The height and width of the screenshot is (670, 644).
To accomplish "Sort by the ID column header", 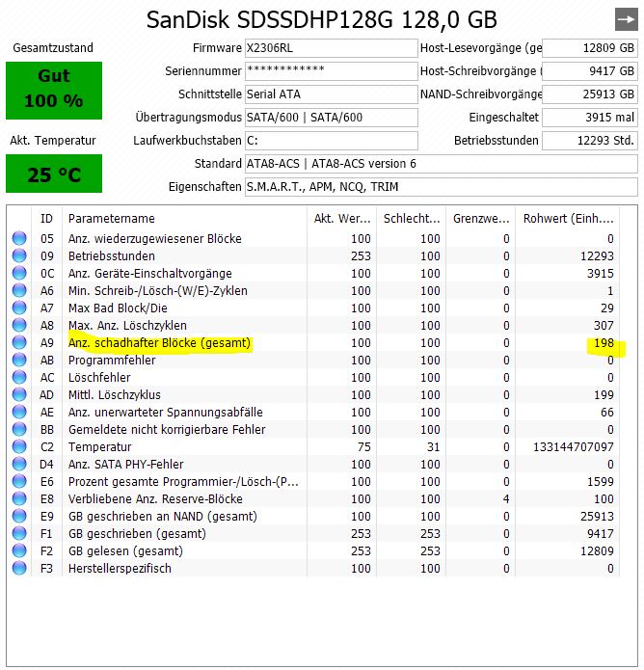I will pyautogui.click(x=46, y=218).
